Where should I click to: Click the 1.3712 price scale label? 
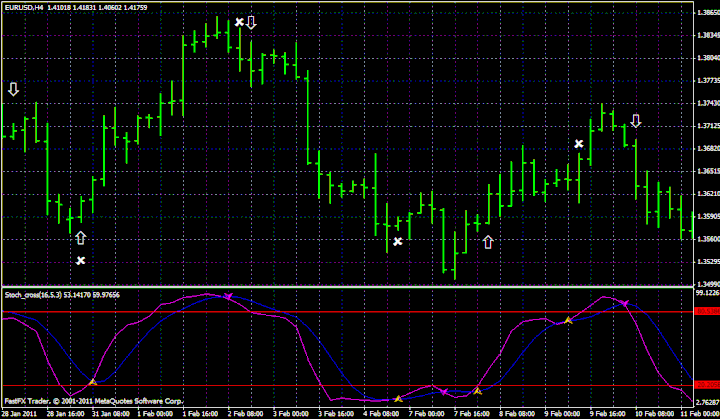click(709, 125)
